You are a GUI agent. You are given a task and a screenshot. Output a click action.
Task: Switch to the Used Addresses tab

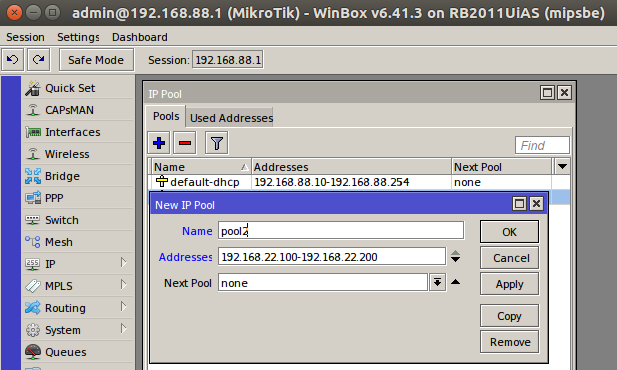231,118
